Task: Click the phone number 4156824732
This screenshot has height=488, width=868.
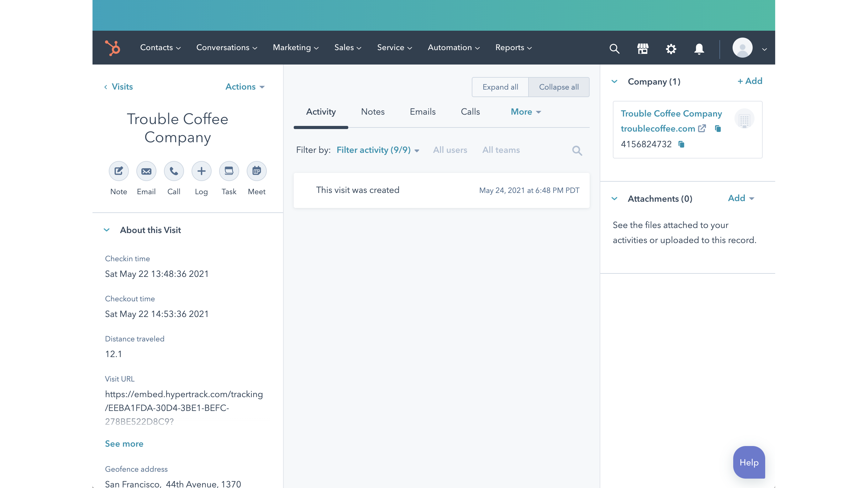Action: pyautogui.click(x=646, y=144)
